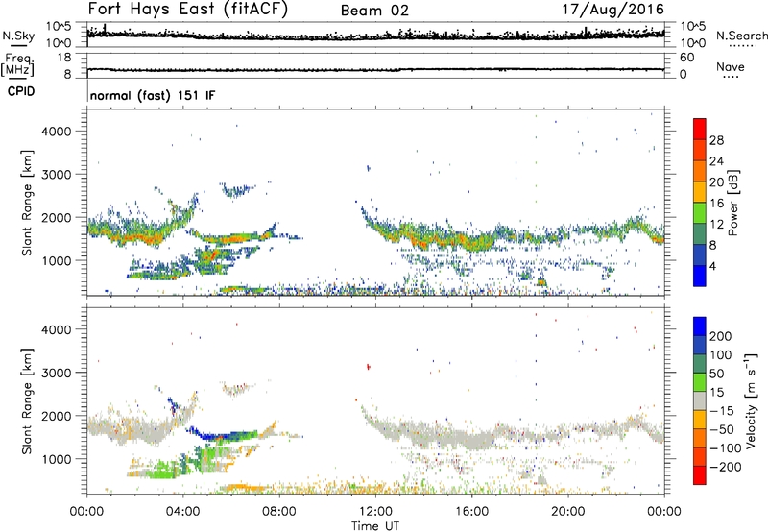This screenshot has width=768, height=532.
Task: Click the "CPID" row label
Action: pos(21,91)
